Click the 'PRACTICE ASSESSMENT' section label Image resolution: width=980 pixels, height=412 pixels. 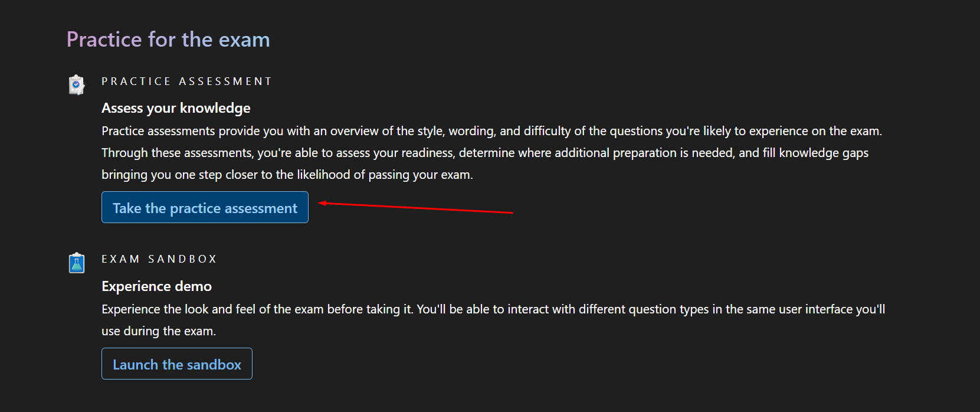pos(186,81)
